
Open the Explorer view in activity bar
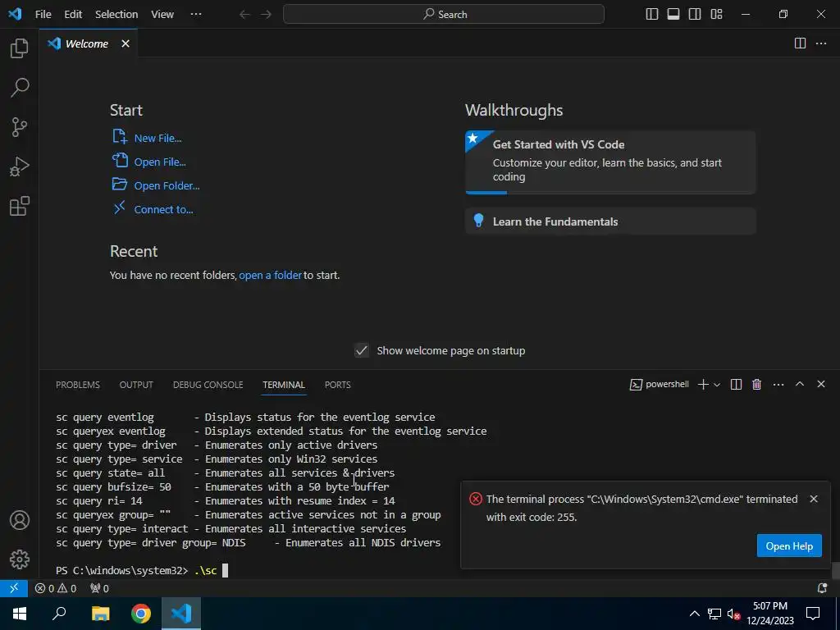click(x=20, y=48)
